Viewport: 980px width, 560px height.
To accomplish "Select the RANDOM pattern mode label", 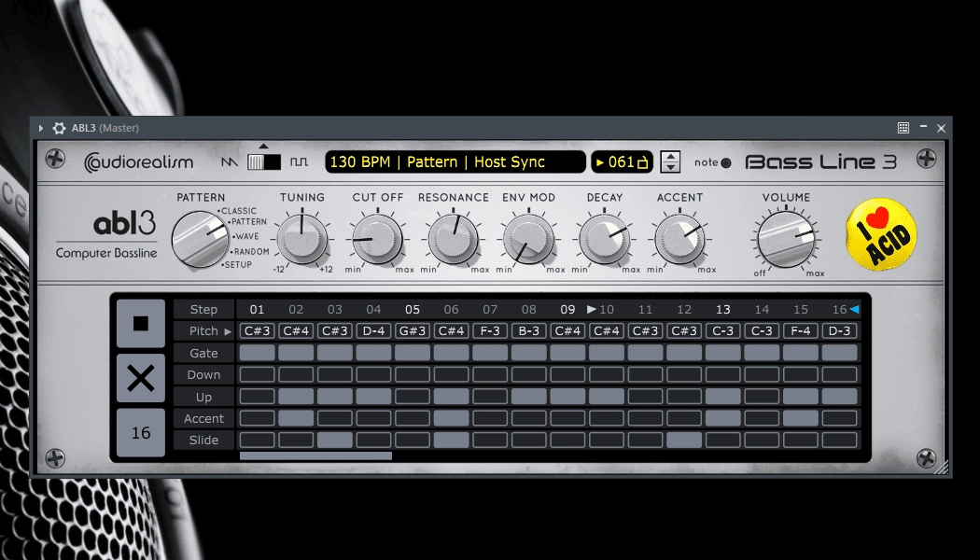I will tap(251, 252).
